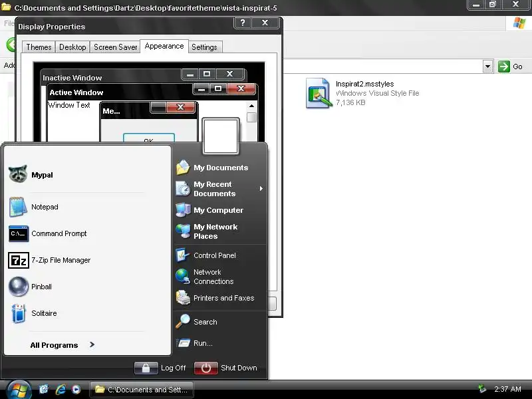
Task: Click the user picture frame in Start menu
Action: point(221,136)
